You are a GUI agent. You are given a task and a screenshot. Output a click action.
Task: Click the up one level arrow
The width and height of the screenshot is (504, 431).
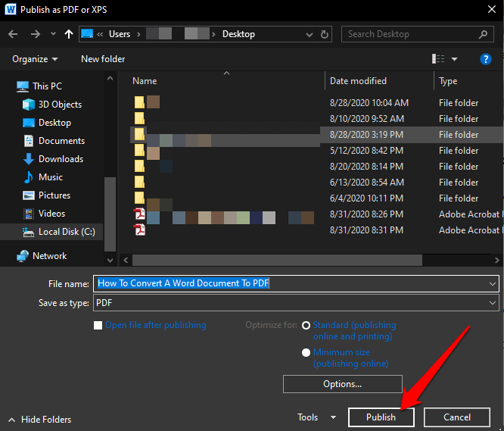pyautogui.click(x=70, y=34)
